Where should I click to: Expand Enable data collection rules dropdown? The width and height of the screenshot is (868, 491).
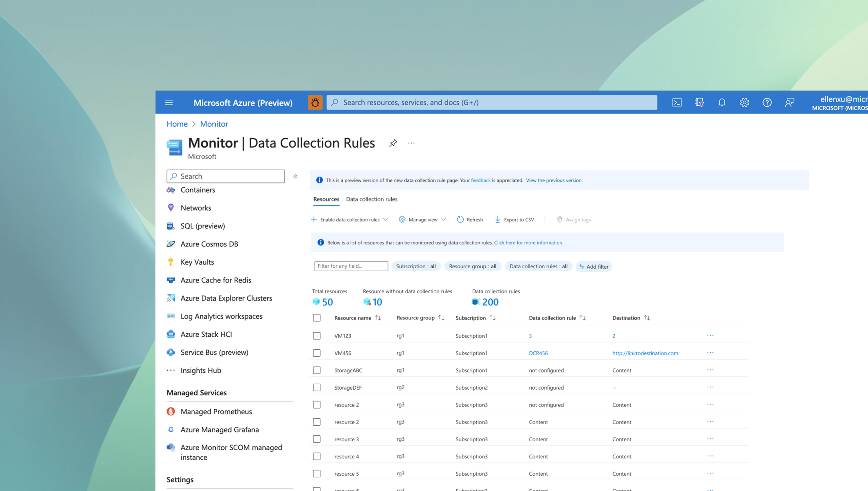click(x=349, y=220)
